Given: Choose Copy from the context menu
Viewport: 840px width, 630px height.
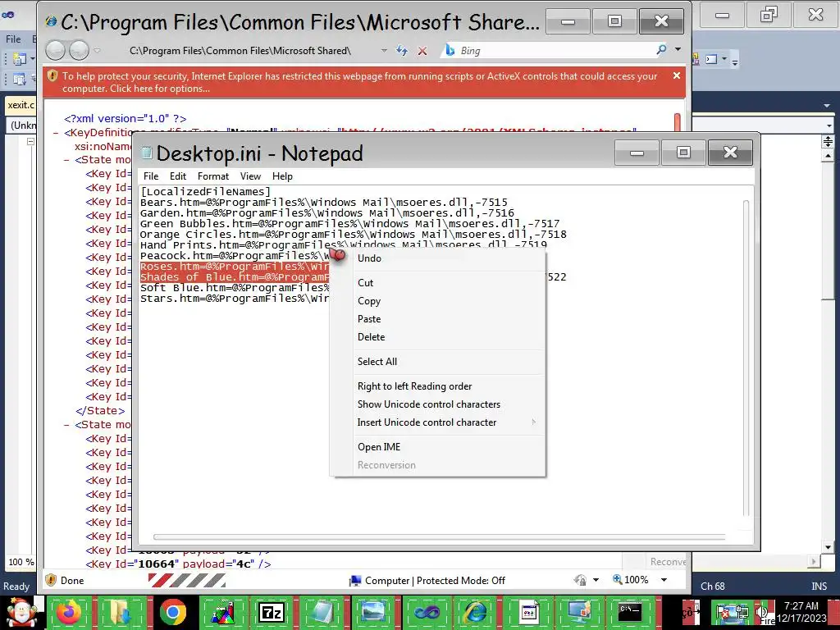Looking at the screenshot, I should 438,301.
